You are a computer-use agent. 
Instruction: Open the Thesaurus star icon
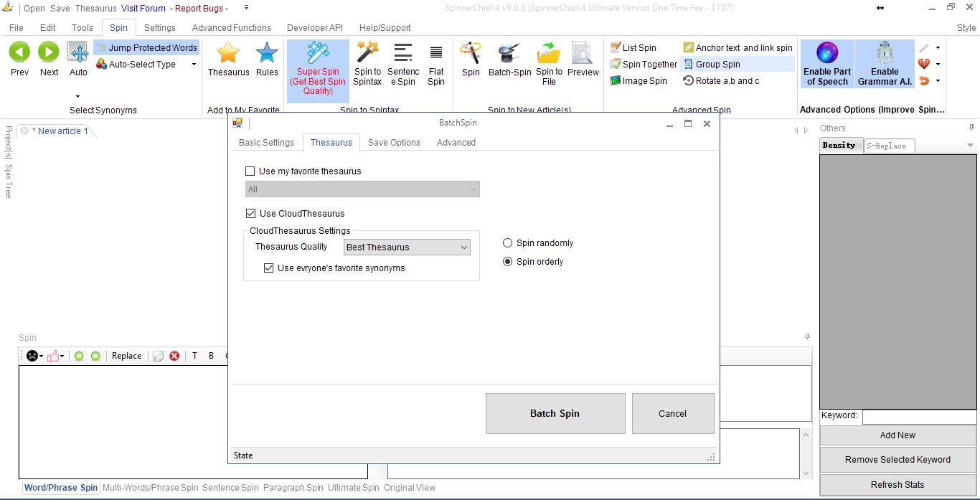228,53
